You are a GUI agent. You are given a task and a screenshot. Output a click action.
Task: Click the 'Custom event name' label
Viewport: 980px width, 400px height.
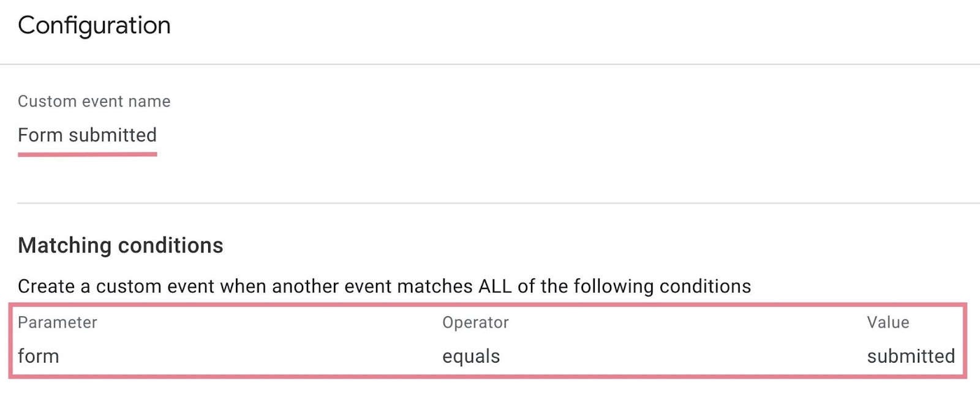tap(94, 101)
